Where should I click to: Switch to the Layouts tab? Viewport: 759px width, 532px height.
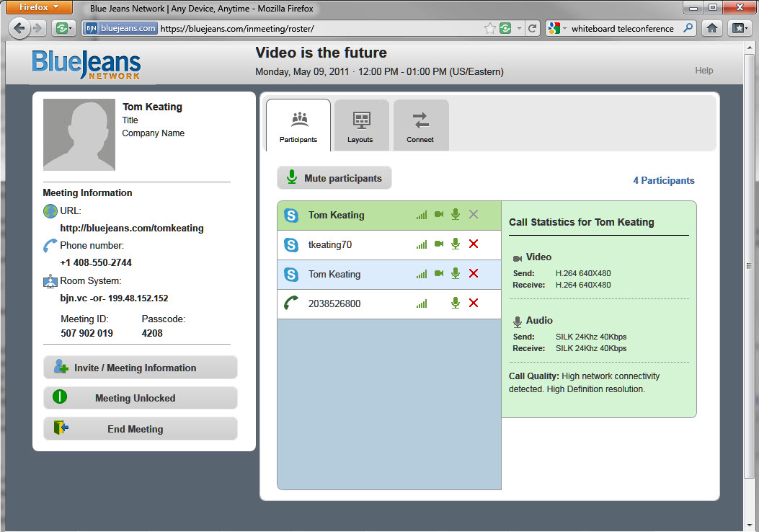click(360, 126)
